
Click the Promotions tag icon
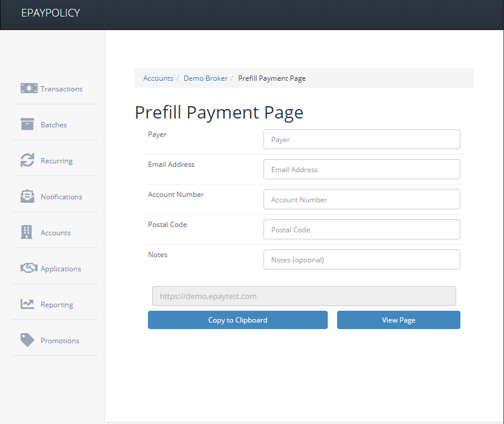pos(27,340)
